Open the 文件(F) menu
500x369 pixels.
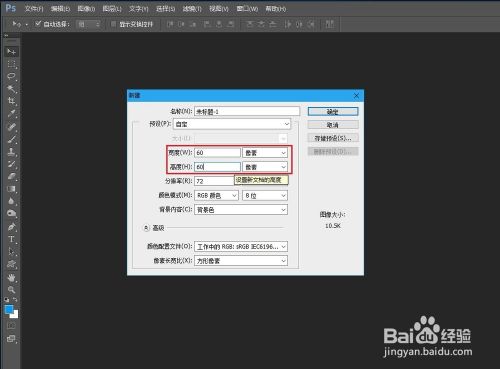pyautogui.click(x=34, y=9)
